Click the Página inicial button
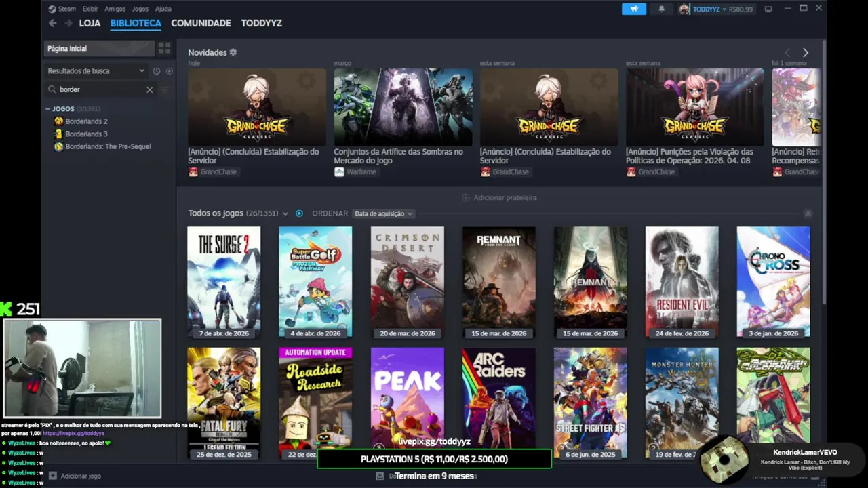This screenshot has width=868, height=488. point(99,48)
